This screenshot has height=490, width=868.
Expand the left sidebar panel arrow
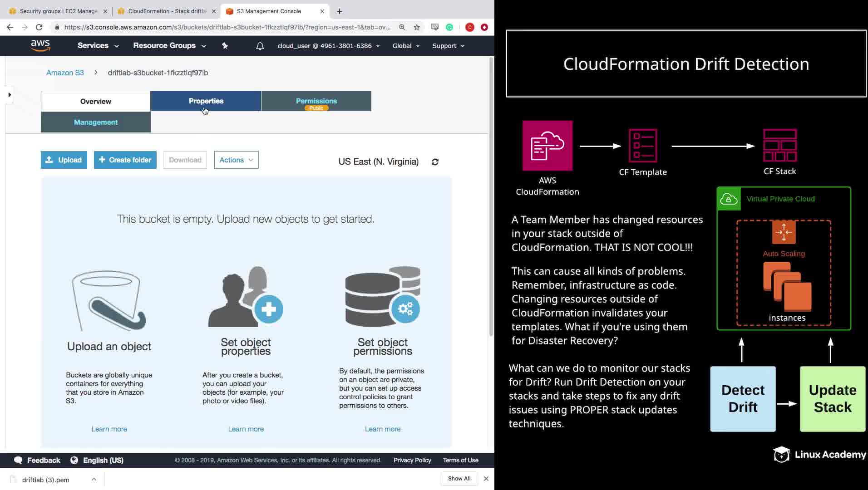coord(9,95)
